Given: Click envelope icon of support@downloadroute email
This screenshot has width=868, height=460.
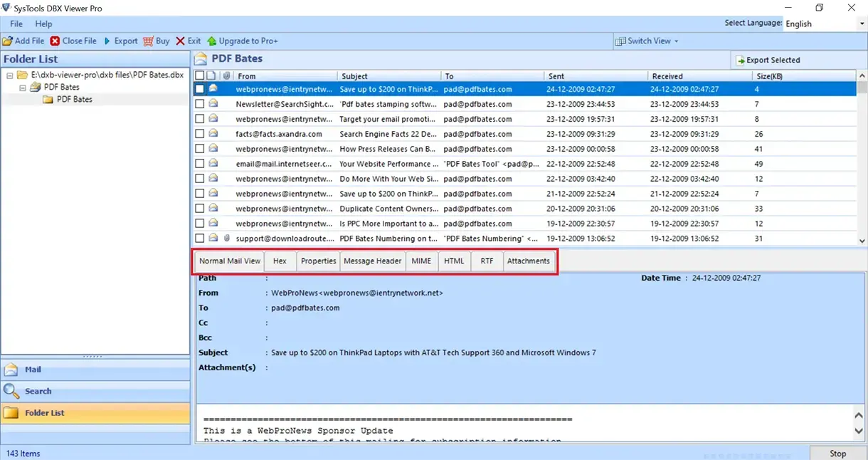Looking at the screenshot, I should coord(213,239).
